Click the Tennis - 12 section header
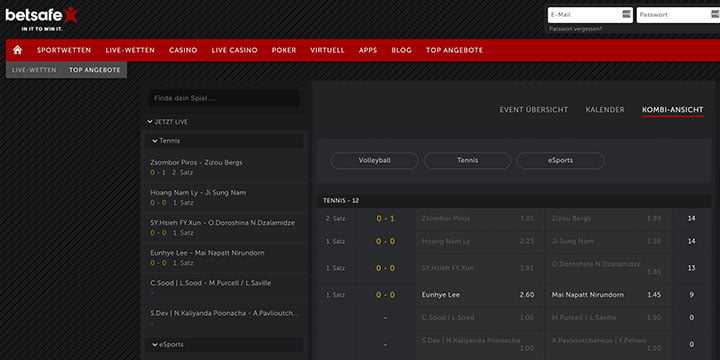 click(514, 201)
